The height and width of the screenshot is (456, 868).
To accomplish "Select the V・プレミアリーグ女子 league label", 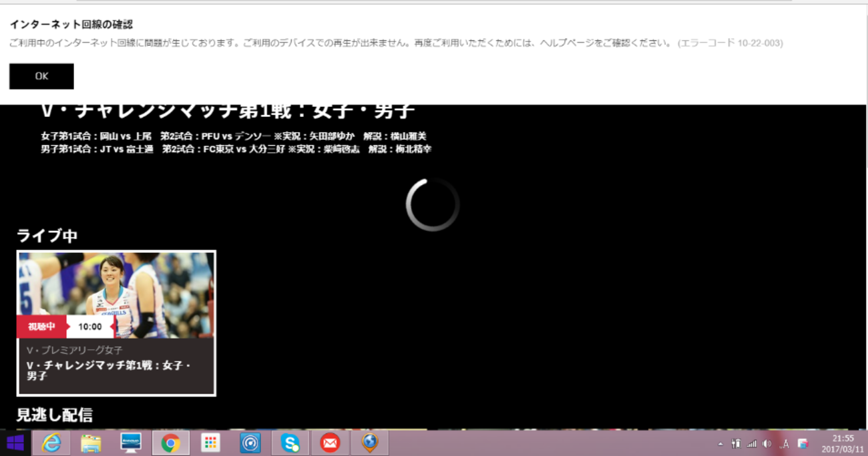I will click(75, 350).
